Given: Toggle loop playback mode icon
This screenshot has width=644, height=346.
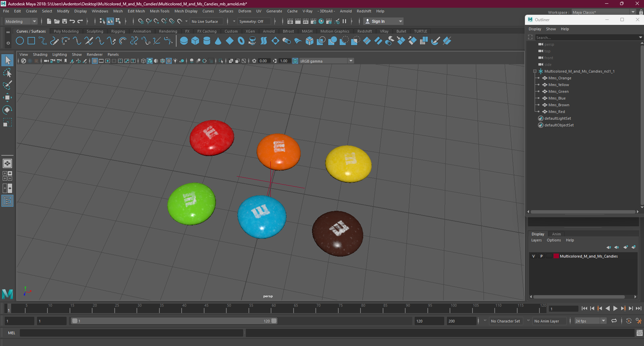Looking at the screenshot, I should click(614, 321).
